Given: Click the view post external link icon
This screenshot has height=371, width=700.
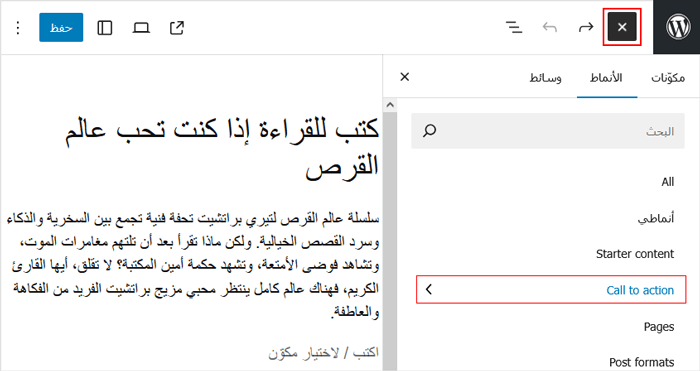Looking at the screenshot, I should point(177,28).
